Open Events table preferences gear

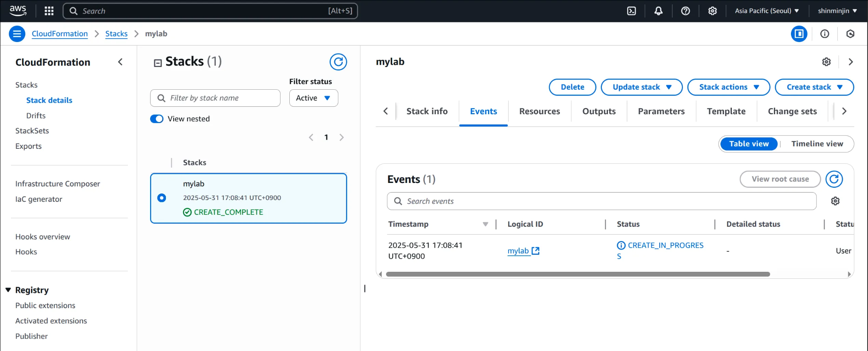pos(835,201)
